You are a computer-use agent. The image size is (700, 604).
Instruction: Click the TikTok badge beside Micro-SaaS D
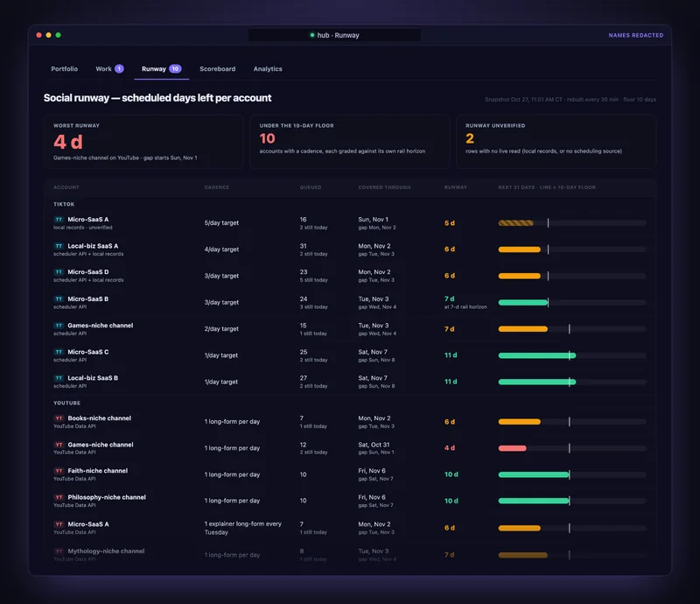(59, 272)
